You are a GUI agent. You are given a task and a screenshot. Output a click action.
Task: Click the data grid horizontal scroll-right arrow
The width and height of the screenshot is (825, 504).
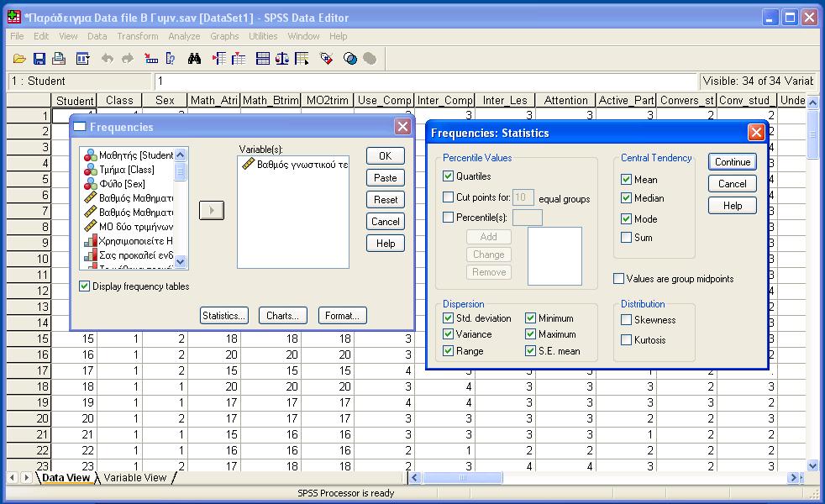pyautogui.click(x=793, y=478)
